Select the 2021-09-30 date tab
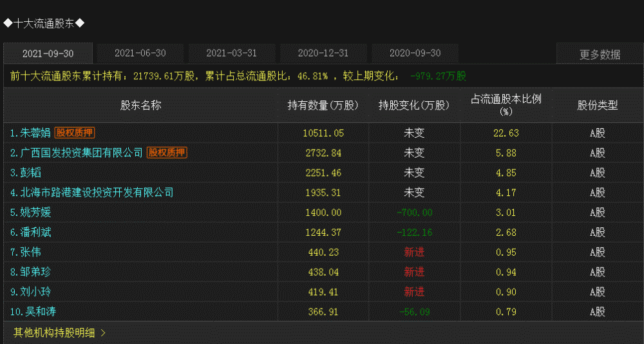Image resolution: width=644 pixels, height=344 pixels. pos(48,54)
